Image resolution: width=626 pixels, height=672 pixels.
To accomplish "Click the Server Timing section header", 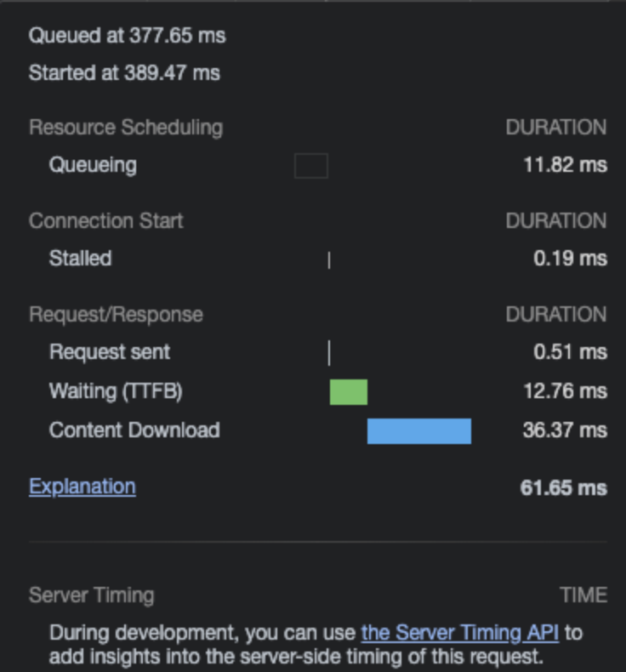I will click(91, 595).
